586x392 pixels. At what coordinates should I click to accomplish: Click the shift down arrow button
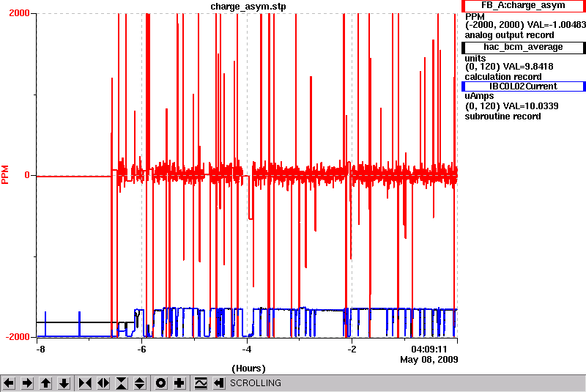point(64,383)
